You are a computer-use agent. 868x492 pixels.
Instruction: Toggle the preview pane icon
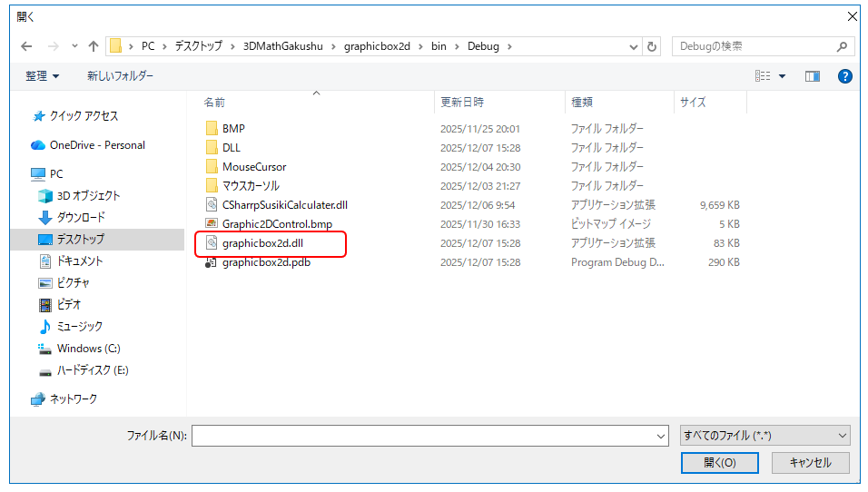pyautogui.click(x=812, y=76)
